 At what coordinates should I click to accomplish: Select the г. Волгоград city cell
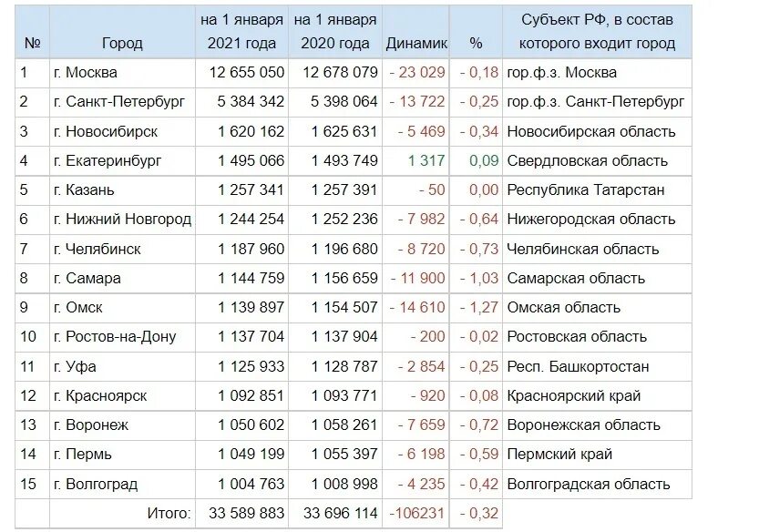pos(122,484)
